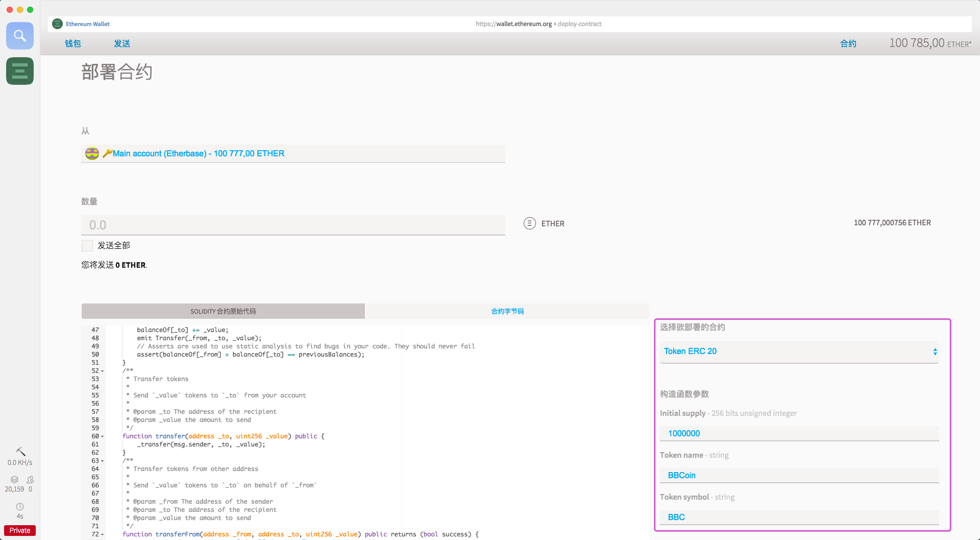This screenshot has height=540, width=980.
Task: Click line number 47 in the gutter
Action: pos(95,330)
